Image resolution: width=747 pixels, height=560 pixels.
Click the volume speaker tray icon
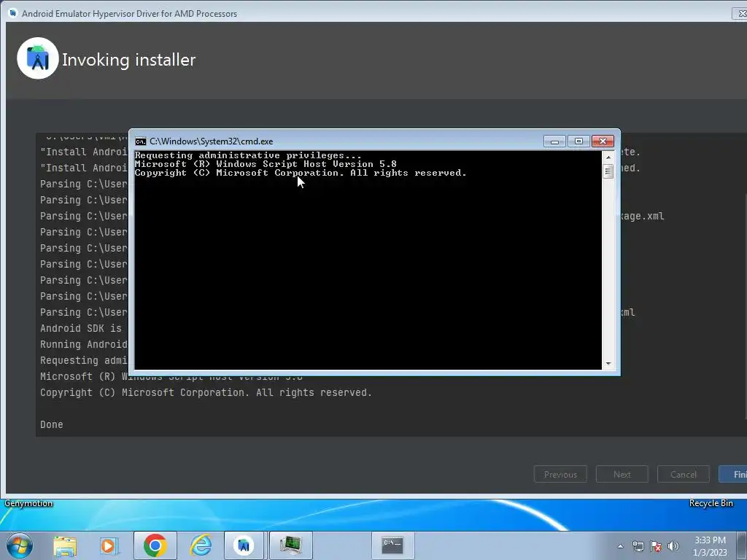[673, 546]
